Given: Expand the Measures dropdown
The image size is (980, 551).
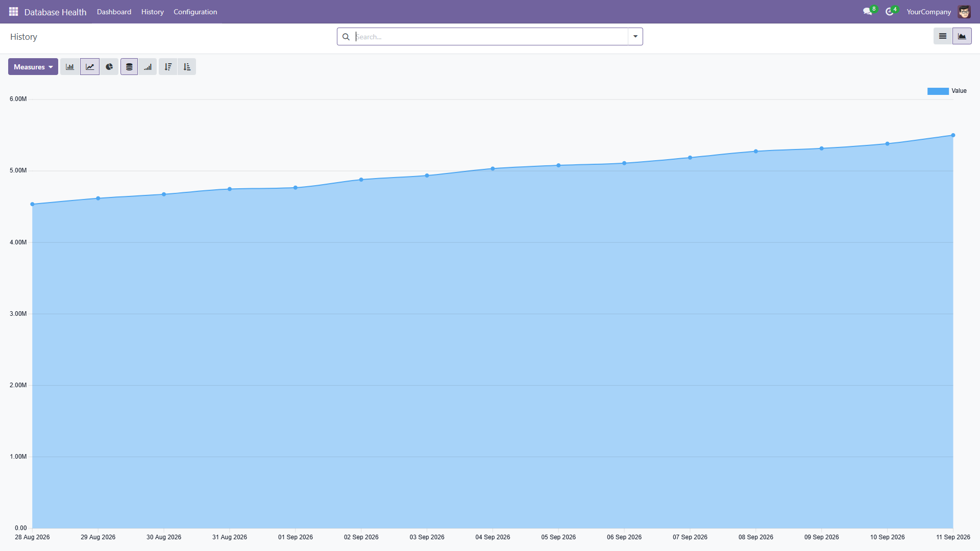Looking at the screenshot, I should [x=33, y=67].
